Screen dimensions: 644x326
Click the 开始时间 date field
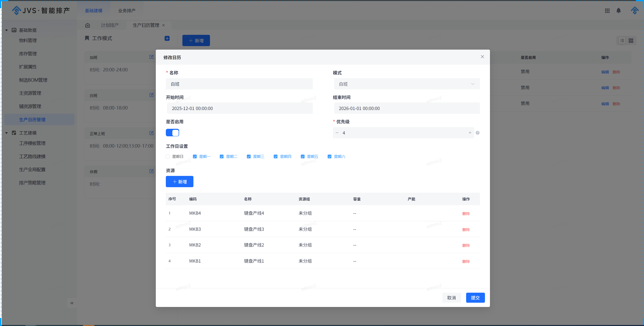pos(240,108)
